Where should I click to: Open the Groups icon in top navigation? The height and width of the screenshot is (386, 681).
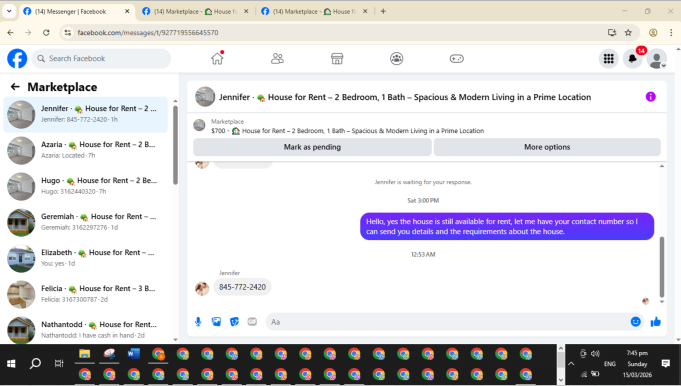(397, 59)
